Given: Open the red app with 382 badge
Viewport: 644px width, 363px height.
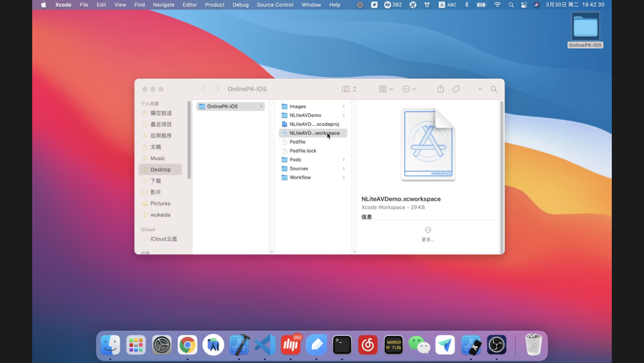Looking at the screenshot, I should point(290,344).
